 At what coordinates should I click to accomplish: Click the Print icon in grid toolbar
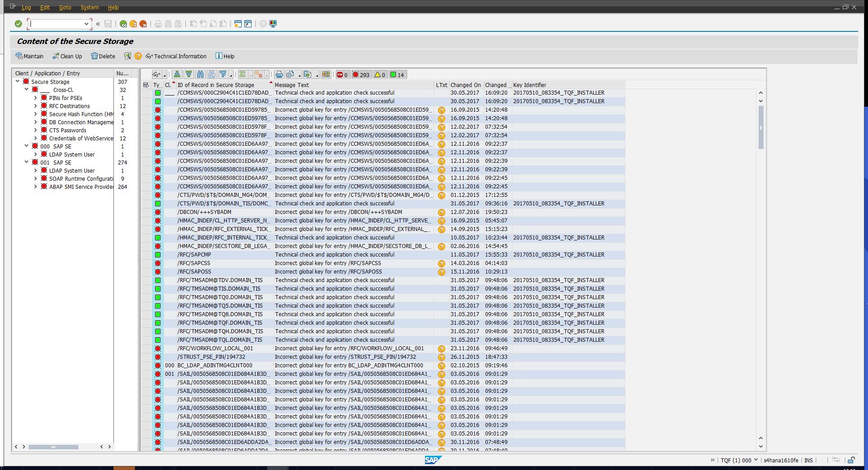click(x=279, y=74)
